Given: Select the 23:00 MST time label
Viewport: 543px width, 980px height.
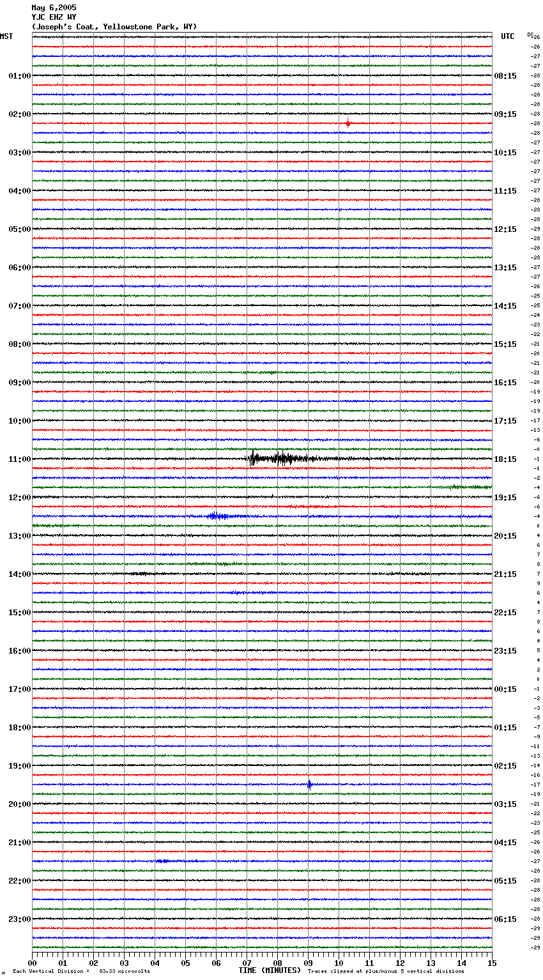Looking at the screenshot, I should tap(20, 919).
